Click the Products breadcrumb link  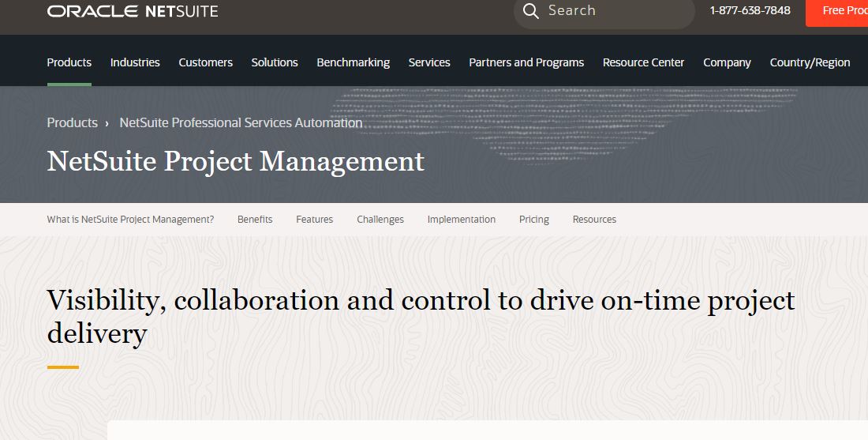point(72,122)
